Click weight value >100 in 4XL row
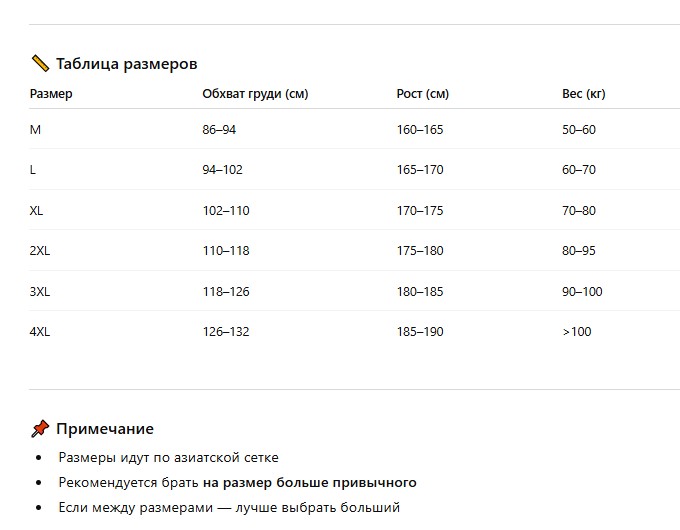Viewport: 680px width, 530px height. point(577,332)
